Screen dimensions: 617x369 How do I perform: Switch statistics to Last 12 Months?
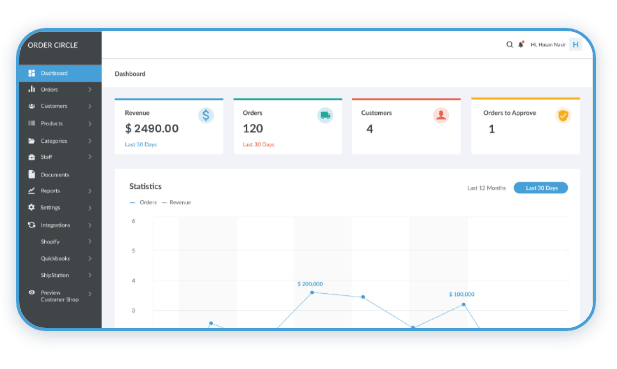coord(486,188)
